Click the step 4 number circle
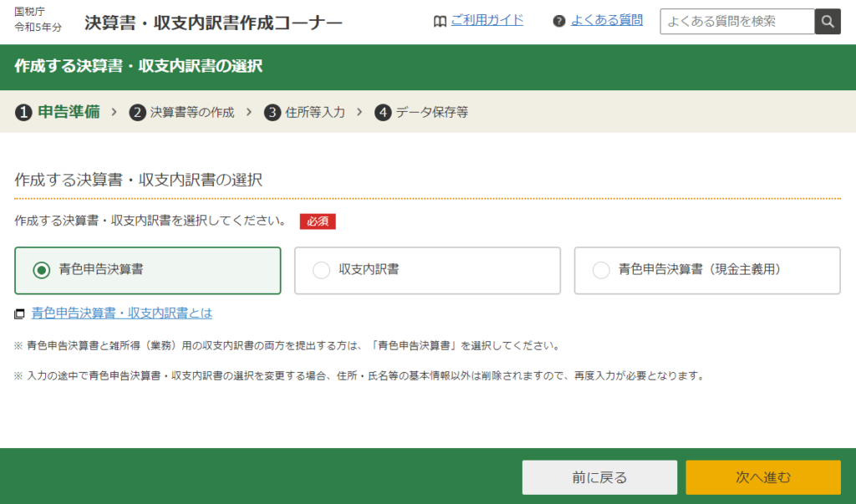Screen dimensions: 856x504 [383, 112]
